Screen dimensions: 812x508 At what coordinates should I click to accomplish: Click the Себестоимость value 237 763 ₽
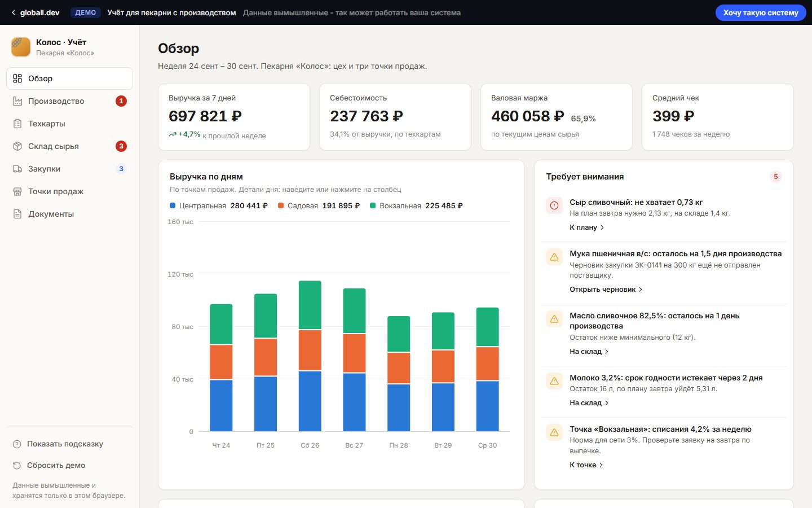pyautogui.click(x=367, y=116)
